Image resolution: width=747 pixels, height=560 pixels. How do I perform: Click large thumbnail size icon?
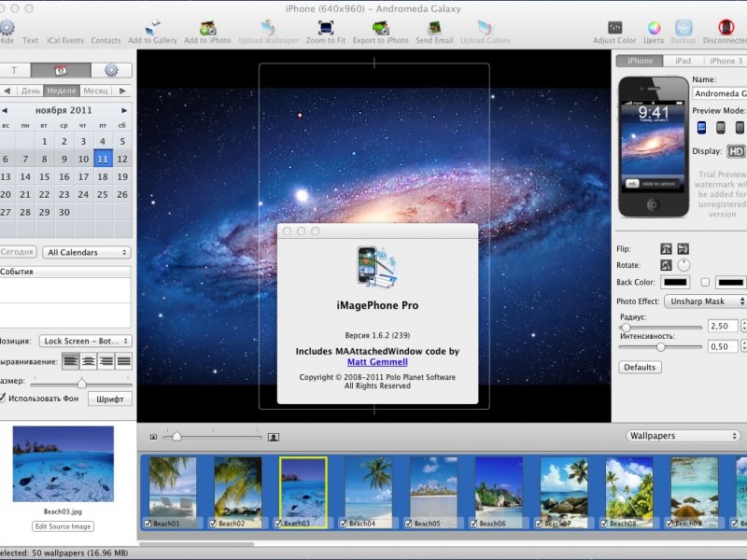pyautogui.click(x=274, y=437)
